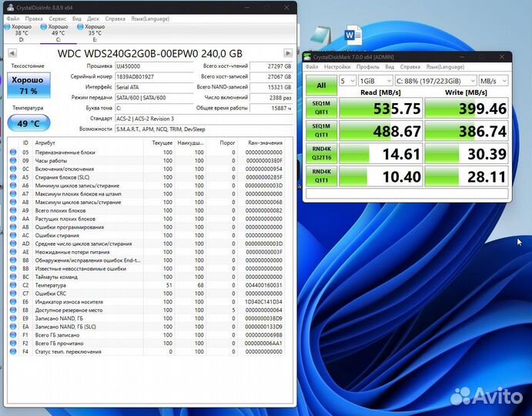Click Всего хост-записей value 27067 GB
This screenshot has height=416, width=532.
point(272,77)
